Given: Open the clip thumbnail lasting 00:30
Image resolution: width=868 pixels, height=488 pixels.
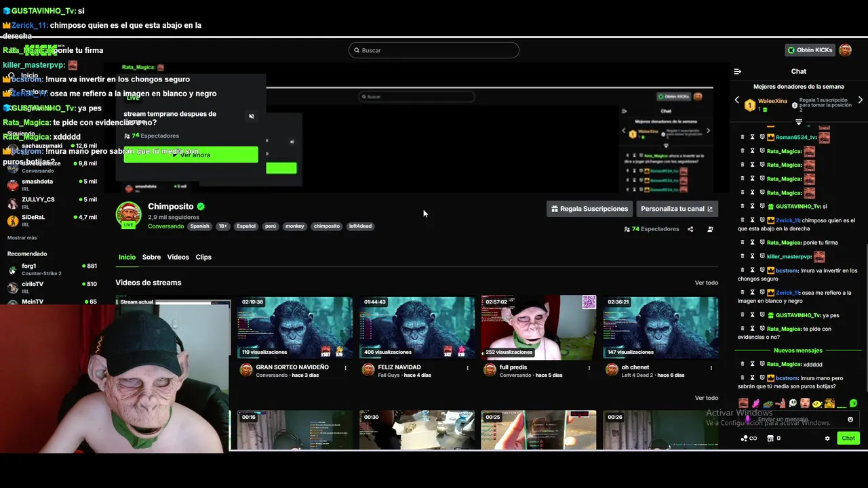Looking at the screenshot, I should click(417, 430).
